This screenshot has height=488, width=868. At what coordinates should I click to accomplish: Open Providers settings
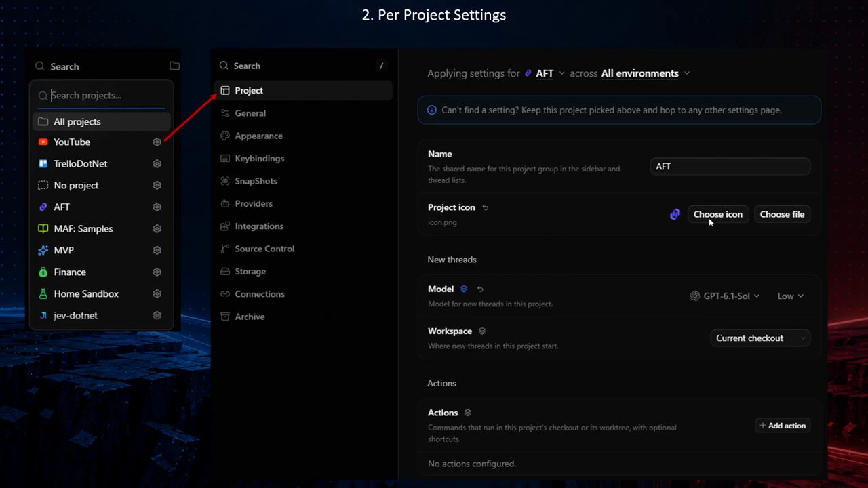(x=303, y=203)
